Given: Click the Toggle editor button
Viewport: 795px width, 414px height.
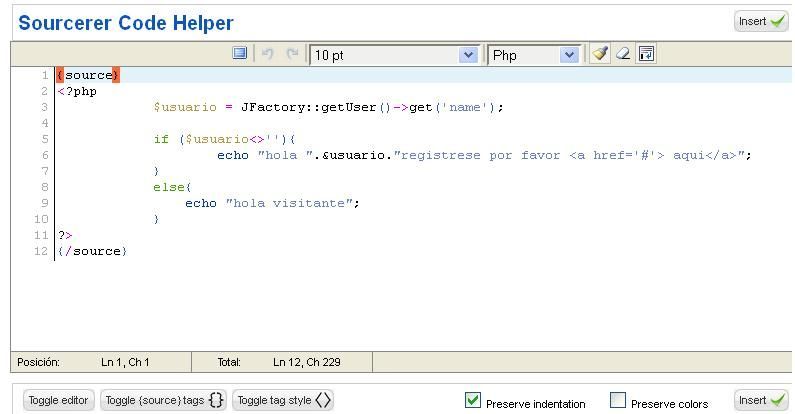Looking at the screenshot, I should coord(58,400).
